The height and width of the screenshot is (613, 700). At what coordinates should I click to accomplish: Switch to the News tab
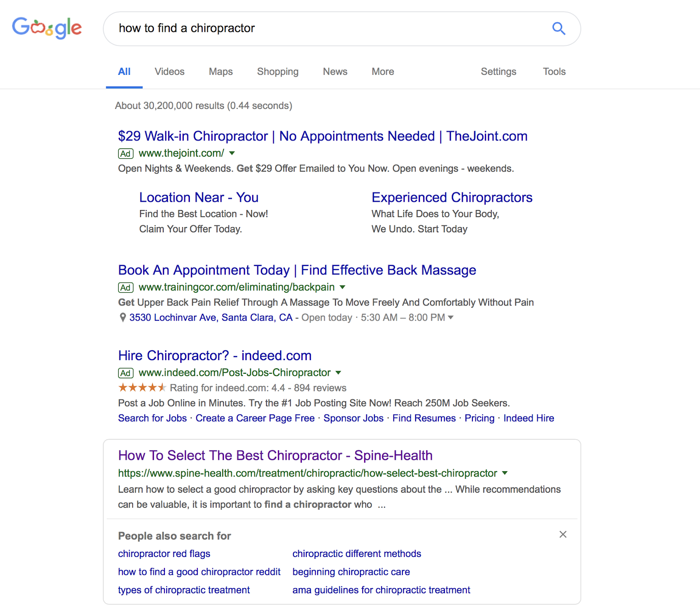point(335,72)
